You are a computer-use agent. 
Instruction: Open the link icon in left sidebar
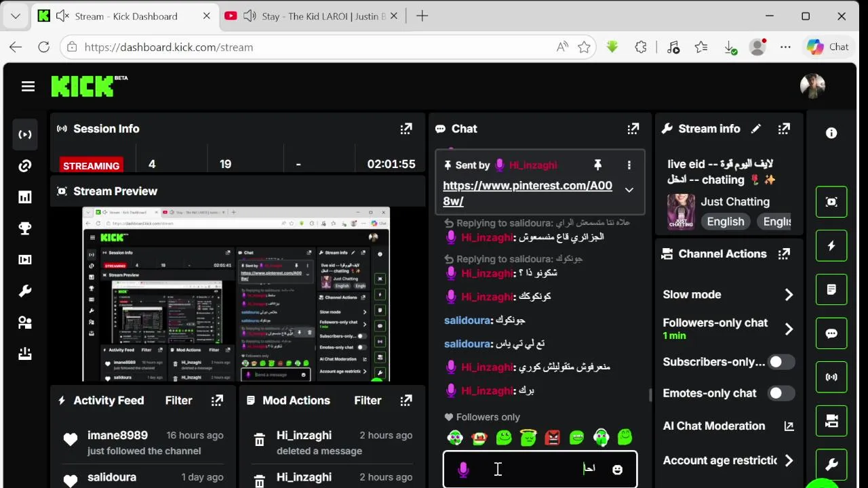[25, 166]
